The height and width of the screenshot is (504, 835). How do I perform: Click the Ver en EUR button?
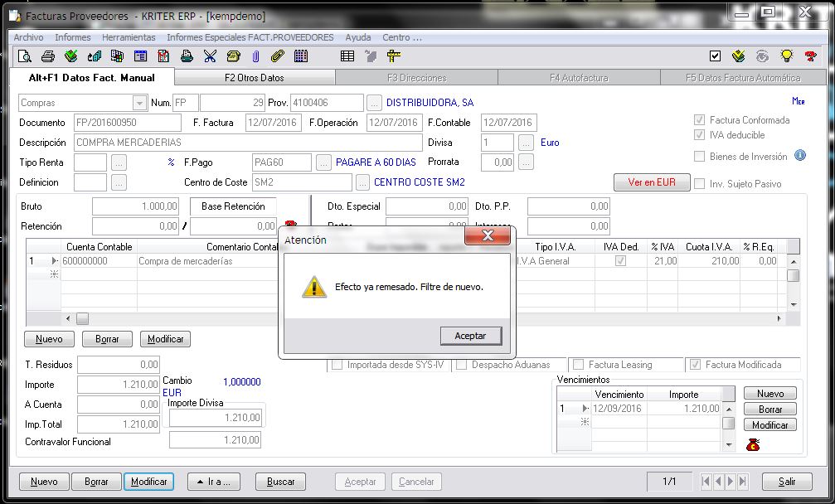tap(652, 182)
